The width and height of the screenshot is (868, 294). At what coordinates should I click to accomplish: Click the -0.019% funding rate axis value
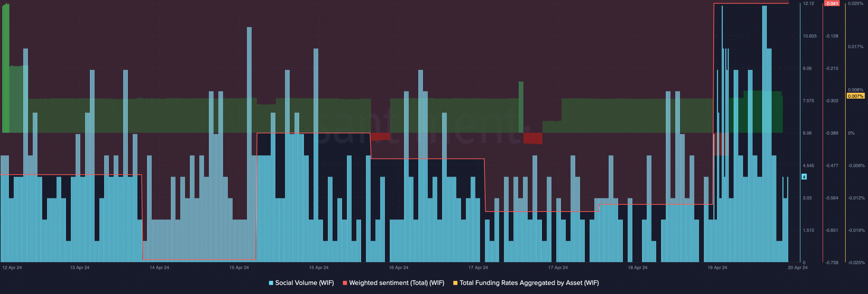coord(856,230)
